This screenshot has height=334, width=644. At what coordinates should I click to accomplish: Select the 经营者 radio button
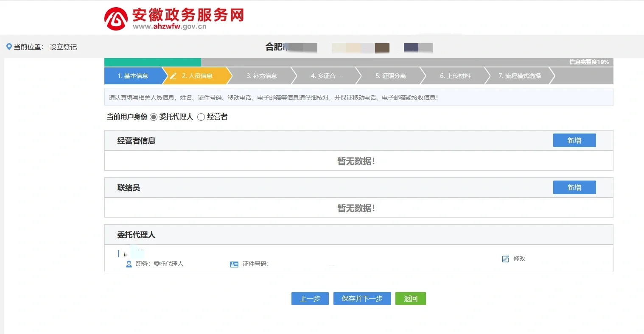[x=201, y=117]
